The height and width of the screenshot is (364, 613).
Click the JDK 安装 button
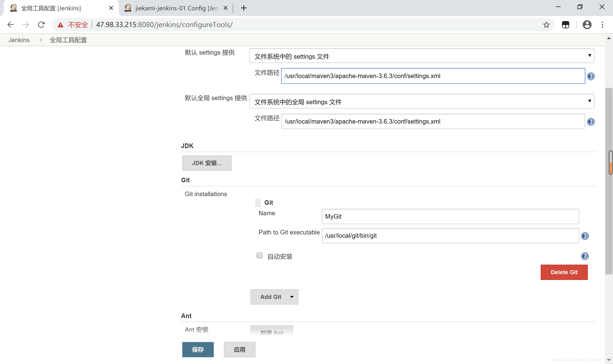[207, 163]
